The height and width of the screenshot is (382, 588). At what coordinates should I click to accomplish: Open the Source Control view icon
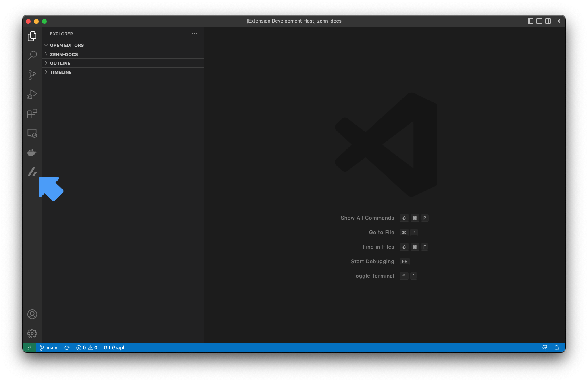pos(32,75)
